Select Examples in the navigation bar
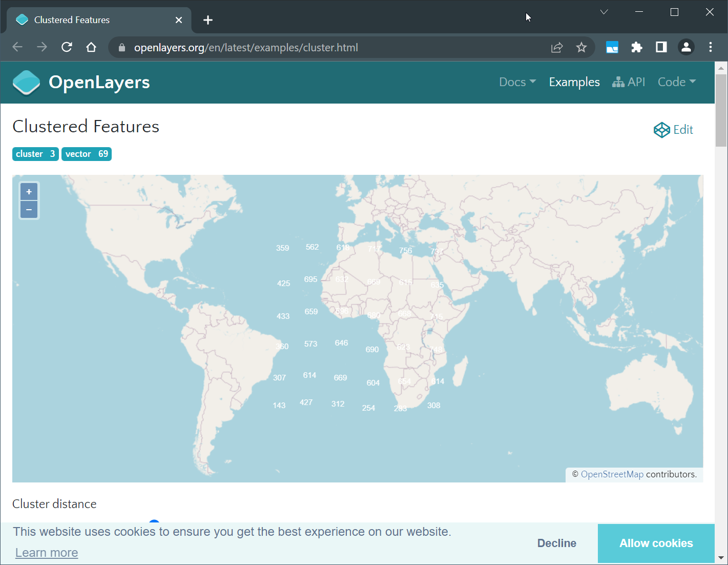This screenshot has height=565, width=728. tap(574, 82)
